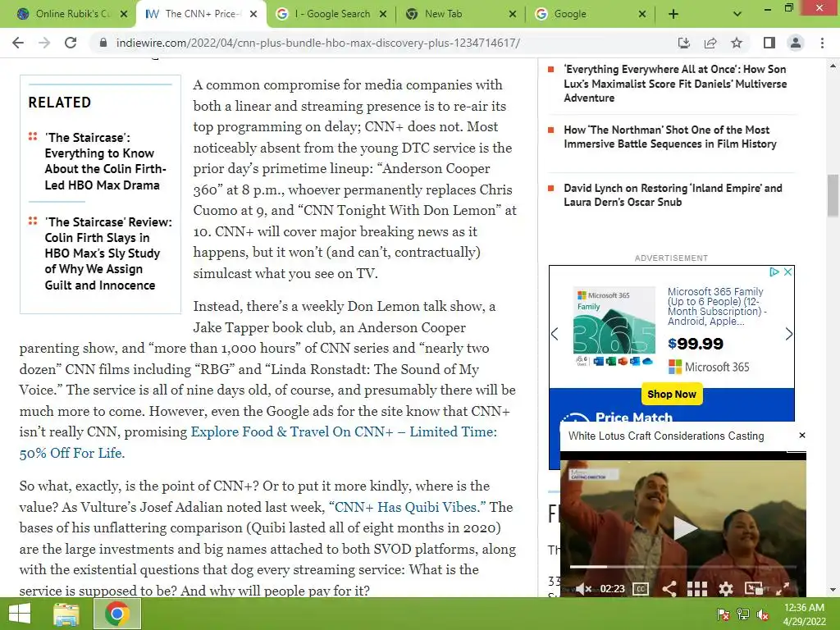Click the address bar URL

point(317,43)
